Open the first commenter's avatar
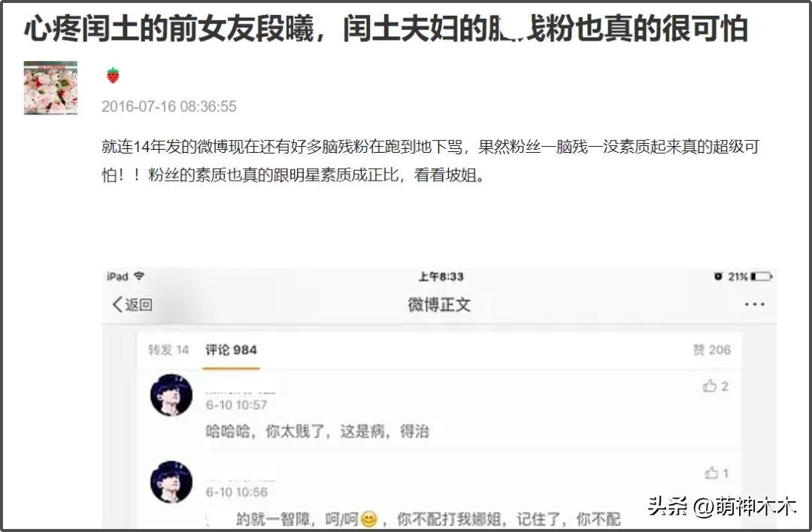This screenshot has height=532, width=812. 171,394
